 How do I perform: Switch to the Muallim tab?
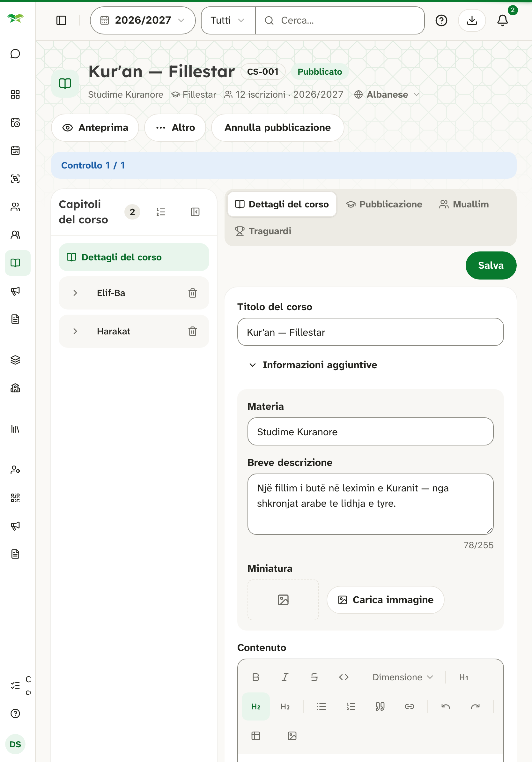[464, 205]
